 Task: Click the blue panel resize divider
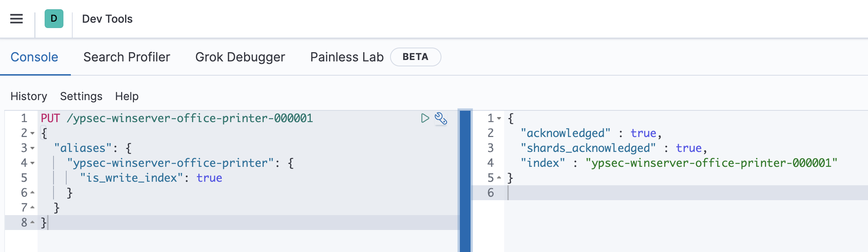tap(465, 181)
